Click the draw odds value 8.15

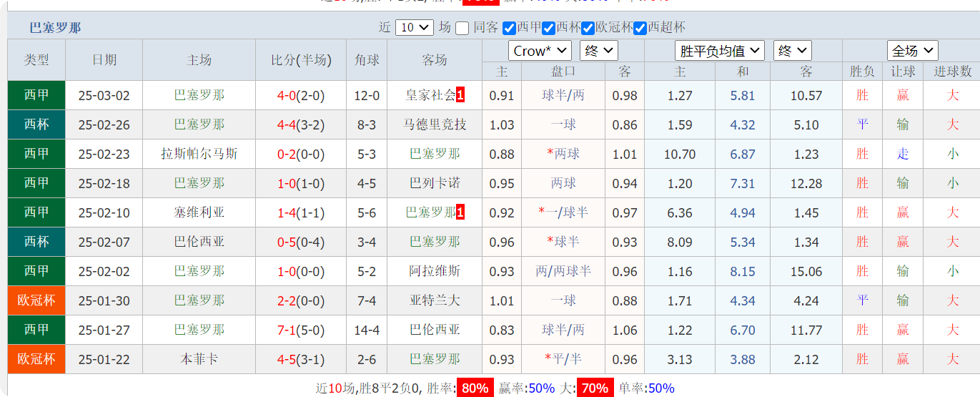point(743,272)
